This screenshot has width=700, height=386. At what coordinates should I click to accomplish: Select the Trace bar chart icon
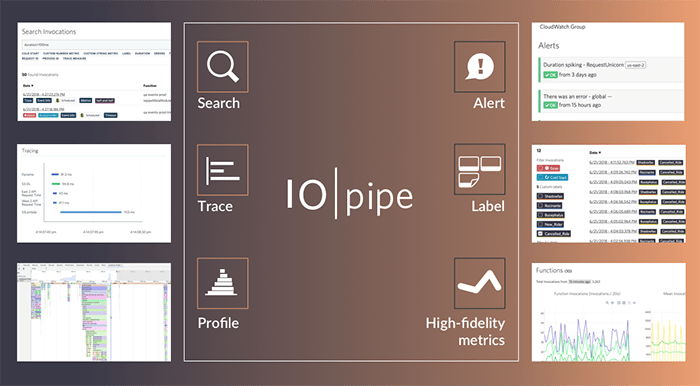222,170
